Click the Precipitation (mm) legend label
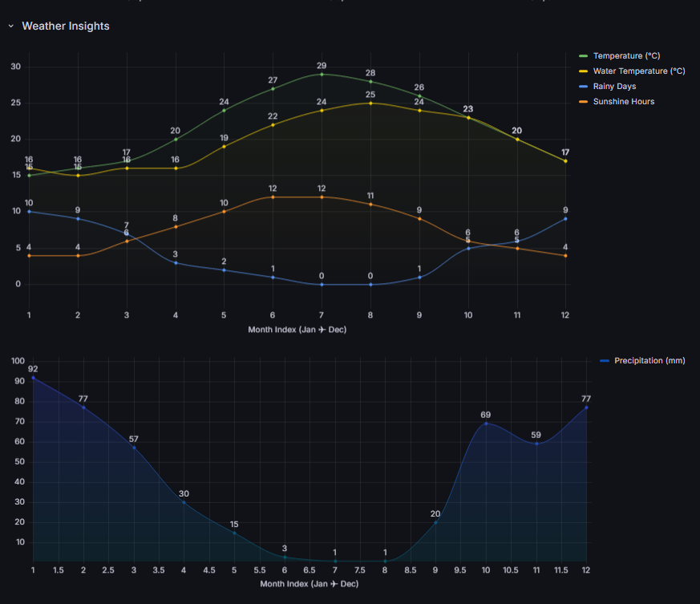Image resolution: width=700 pixels, height=604 pixels. 649,361
